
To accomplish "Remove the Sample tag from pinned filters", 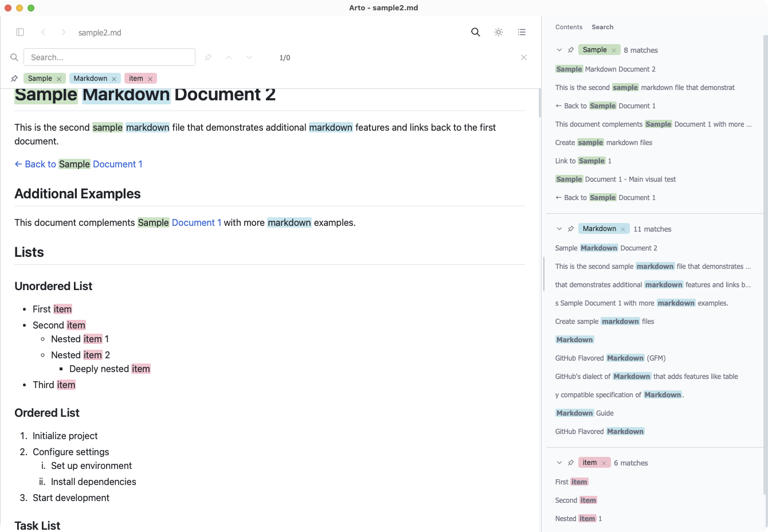I will pyautogui.click(x=59, y=78).
